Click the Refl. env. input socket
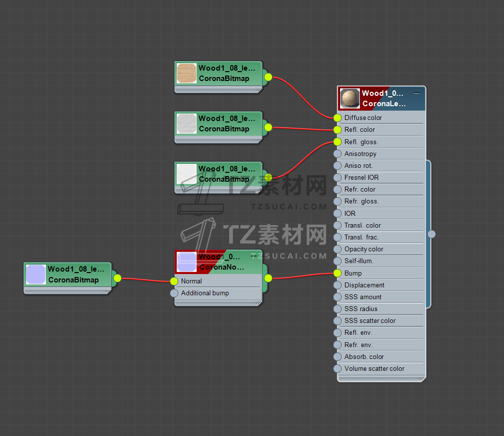This screenshot has width=504, height=436. coord(337,333)
